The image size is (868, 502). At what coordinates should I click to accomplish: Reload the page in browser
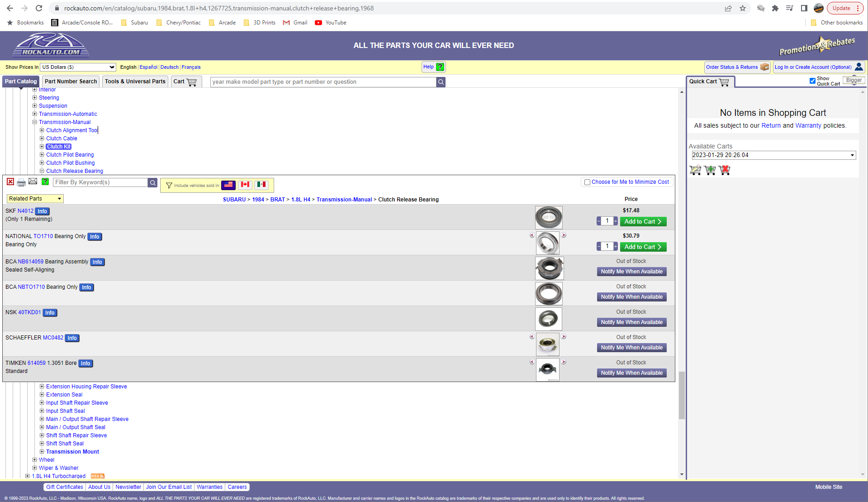(x=39, y=8)
